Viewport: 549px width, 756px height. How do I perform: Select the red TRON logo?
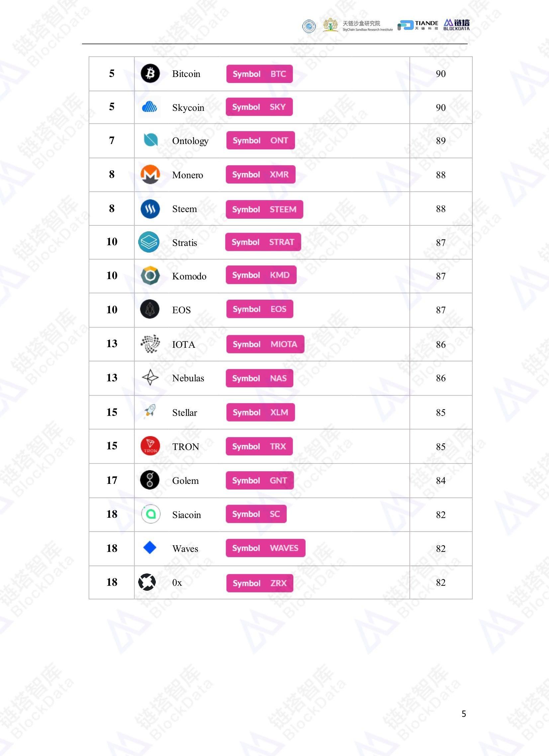[x=150, y=446]
